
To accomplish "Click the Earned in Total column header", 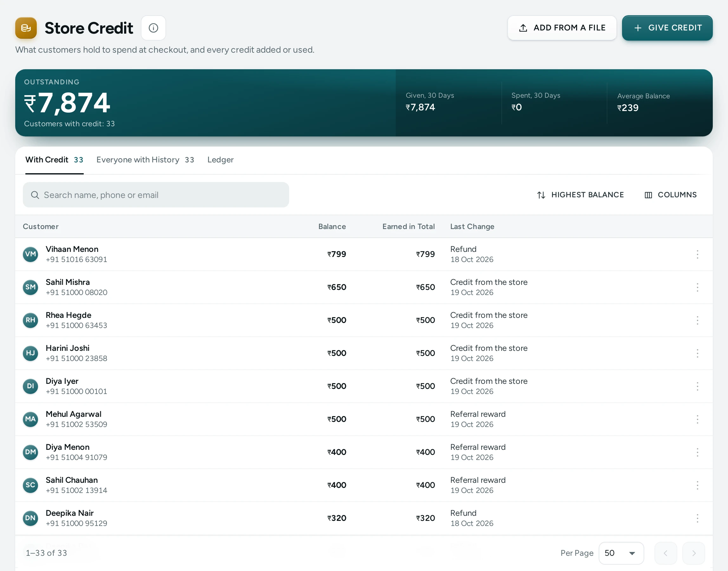I will coord(409,226).
